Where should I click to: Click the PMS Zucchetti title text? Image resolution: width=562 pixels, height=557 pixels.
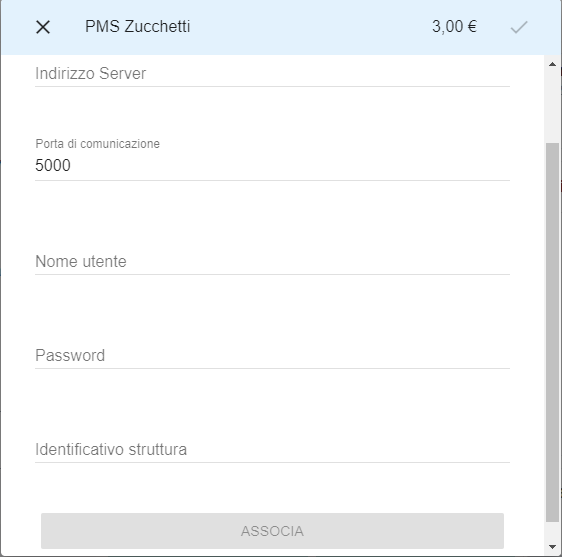(x=138, y=27)
